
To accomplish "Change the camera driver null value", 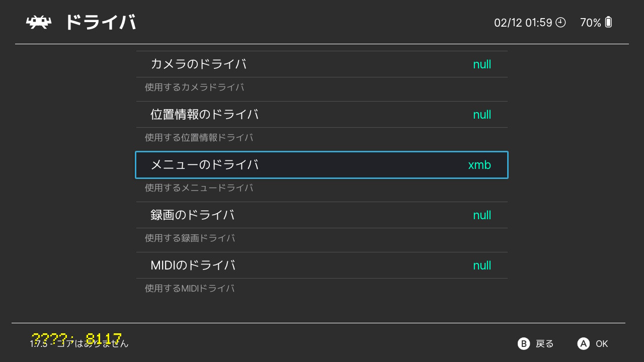I will click(x=481, y=64).
